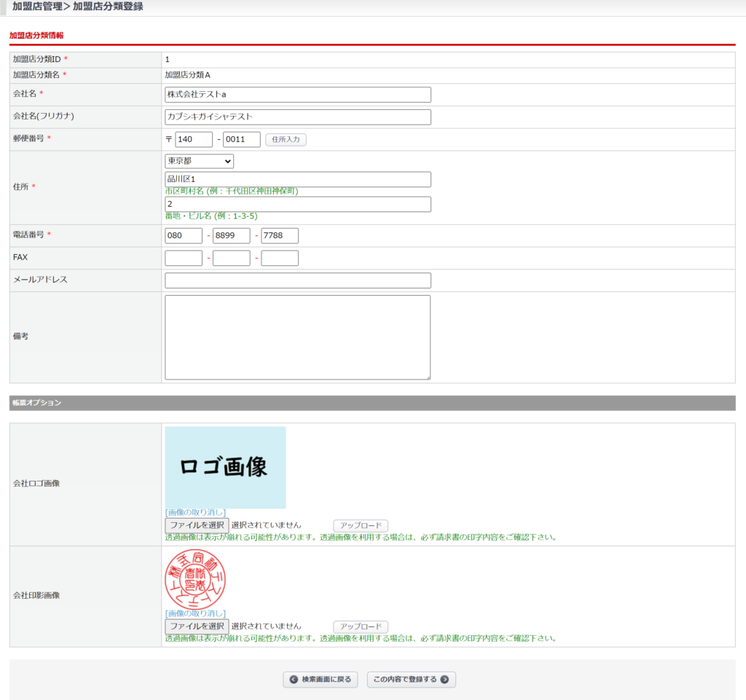The image size is (746, 700).
Task: Click inside the 備考 remarks textarea
Action: click(x=298, y=337)
